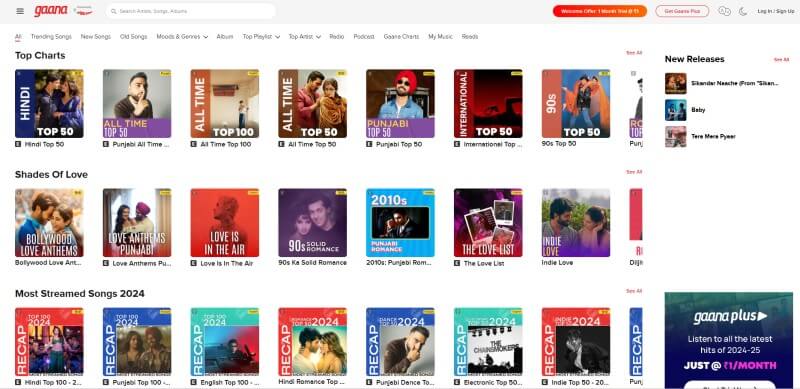Open the language selector icon

point(724,11)
